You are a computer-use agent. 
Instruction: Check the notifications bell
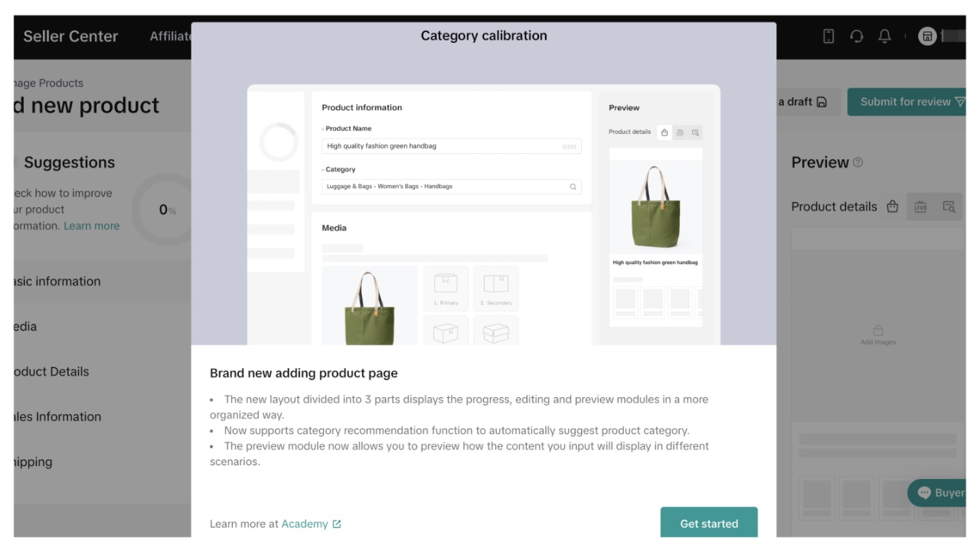tap(884, 36)
